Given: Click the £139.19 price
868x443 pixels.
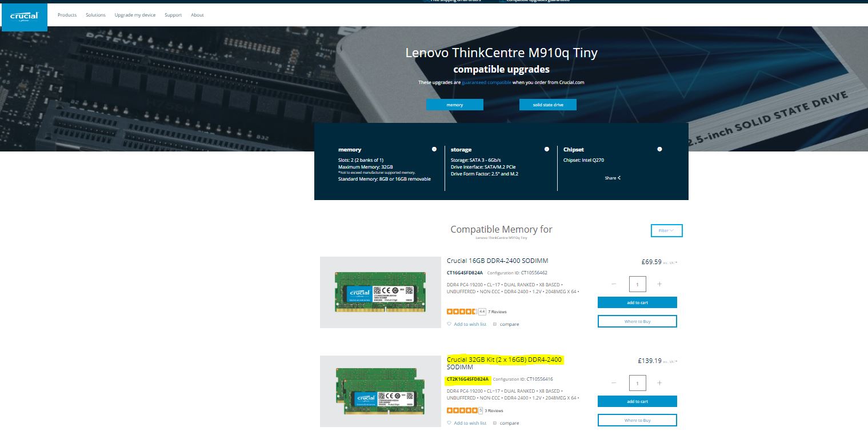Looking at the screenshot, I should coord(650,361).
